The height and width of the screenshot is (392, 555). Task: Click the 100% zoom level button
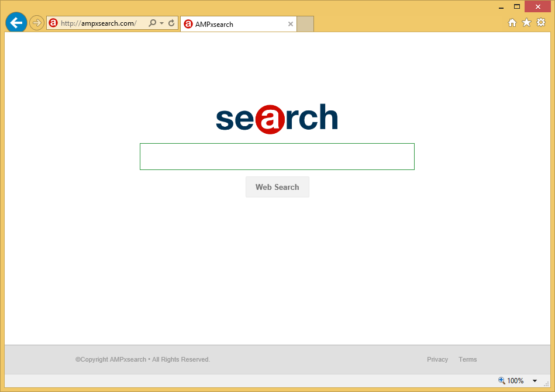[511, 381]
